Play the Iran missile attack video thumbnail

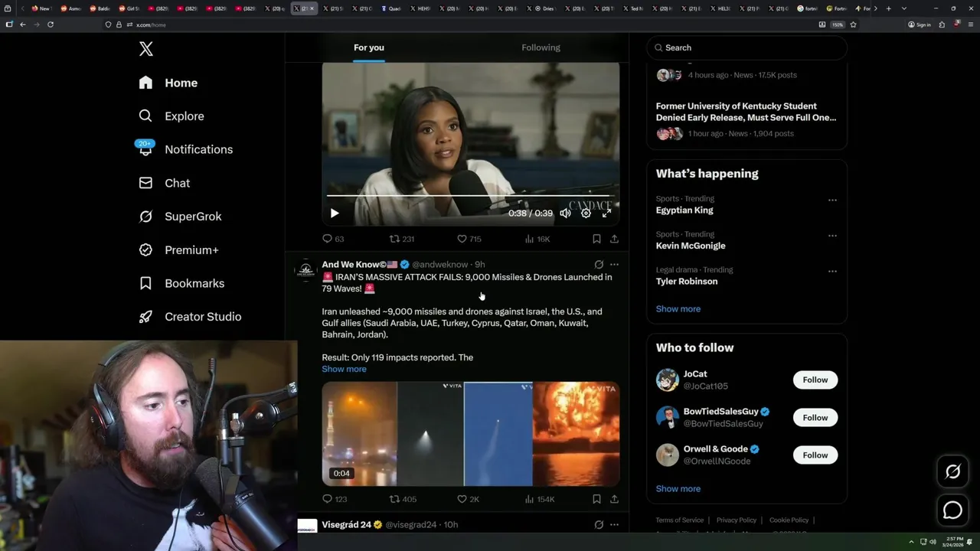[x=471, y=434]
